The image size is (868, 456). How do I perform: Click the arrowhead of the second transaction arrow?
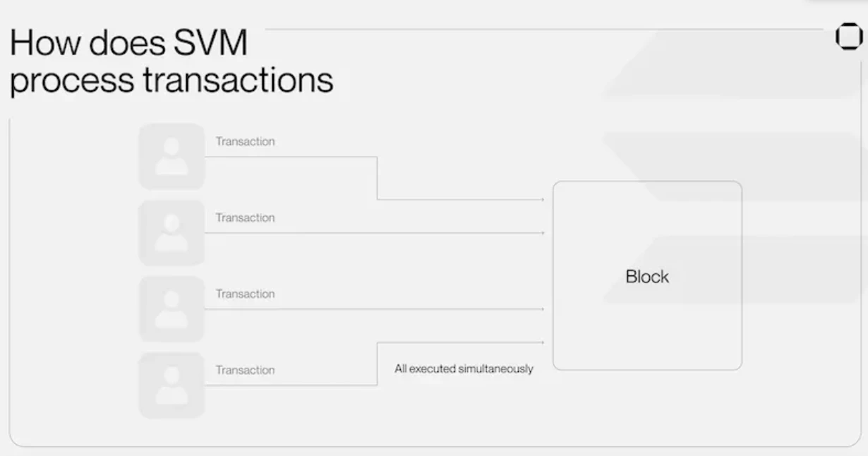542,233
